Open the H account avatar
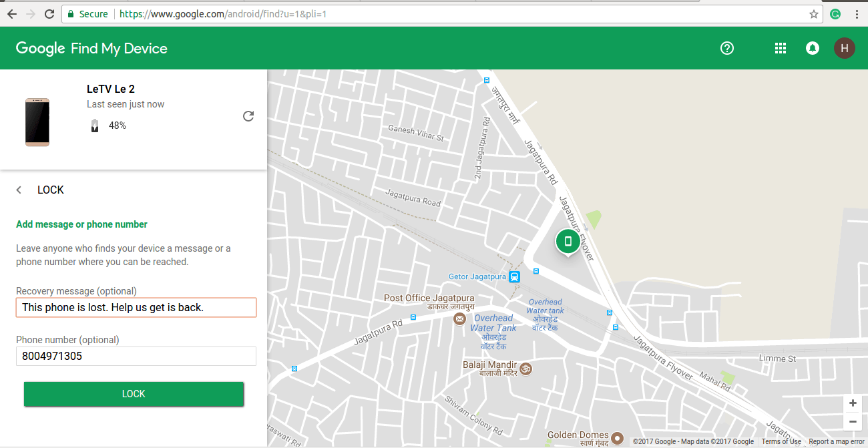Screen dimensions: 868x448 pyautogui.click(x=845, y=48)
